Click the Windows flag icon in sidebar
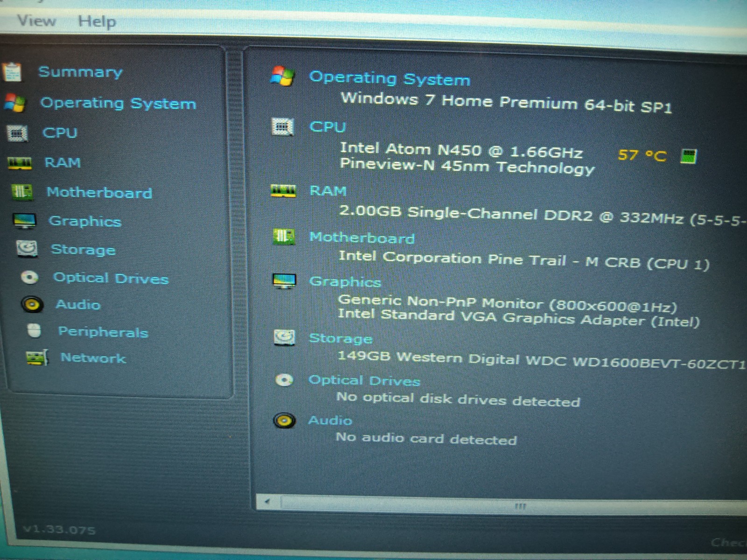 [x=14, y=103]
